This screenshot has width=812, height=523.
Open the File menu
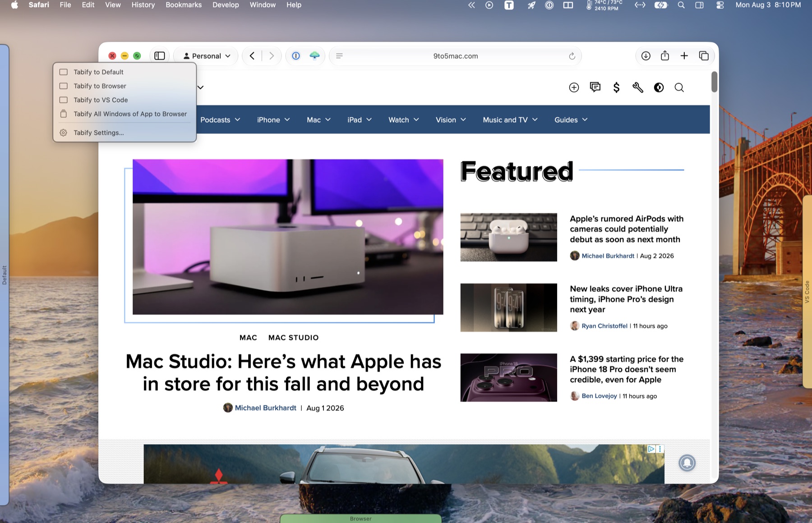pos(65,5)
